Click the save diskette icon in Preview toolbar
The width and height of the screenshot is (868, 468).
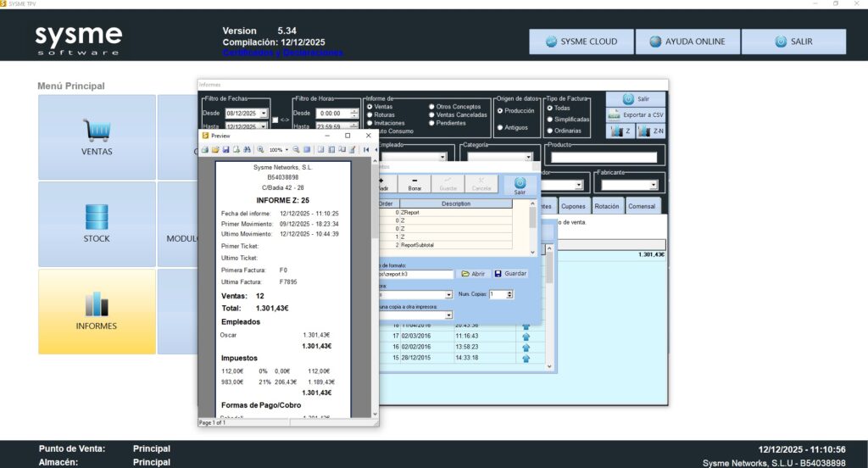click(225, 149)
